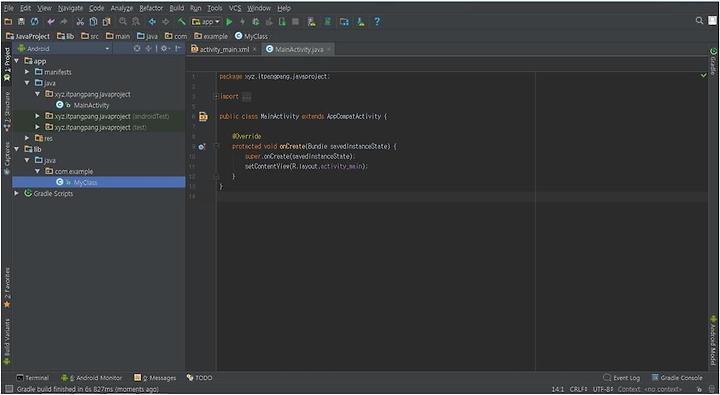Click the Help question mark icon

[377, 22]
